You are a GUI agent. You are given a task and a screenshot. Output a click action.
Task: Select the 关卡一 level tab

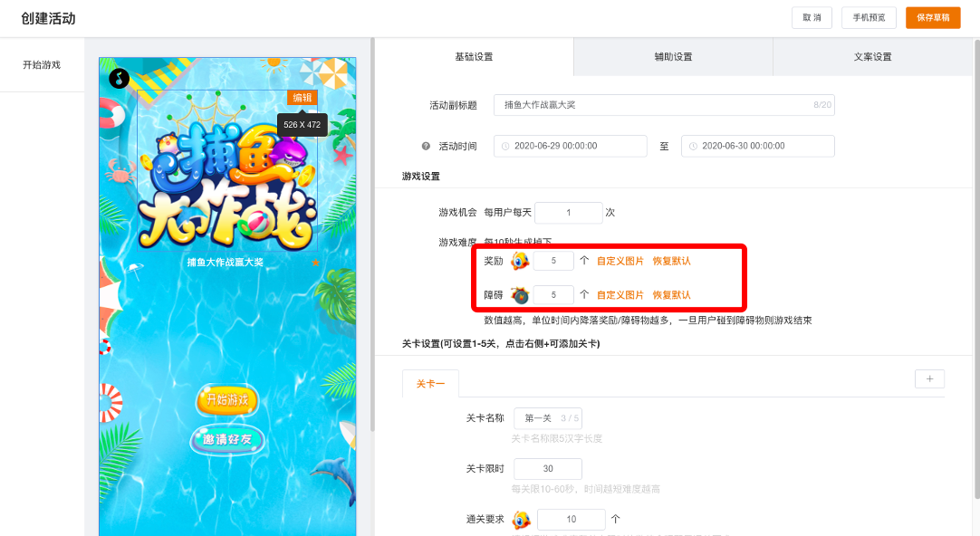click(x=430, y=384)
